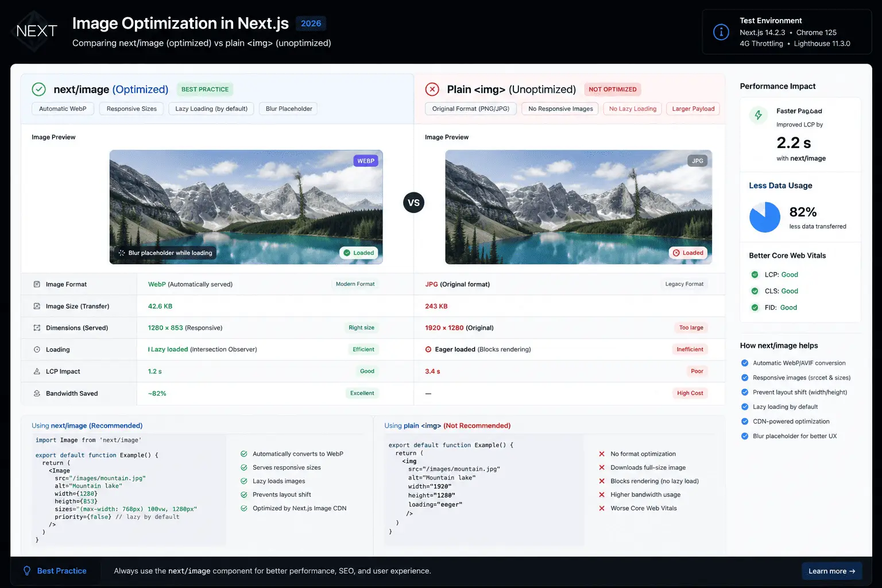Image resolution: width=882 pixels, height=588 pixels.
Task: Click the JPG badge on the right image
Action: pos(698,161)
